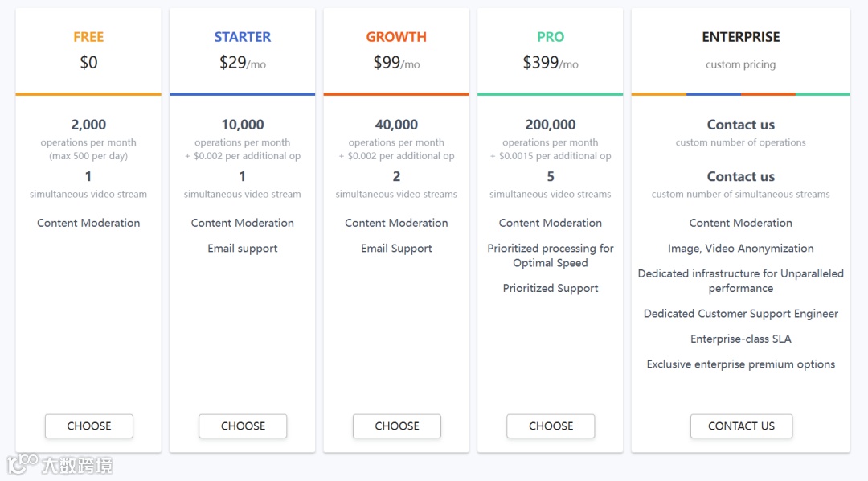Select the STARTER plan heading

(243, 37)
